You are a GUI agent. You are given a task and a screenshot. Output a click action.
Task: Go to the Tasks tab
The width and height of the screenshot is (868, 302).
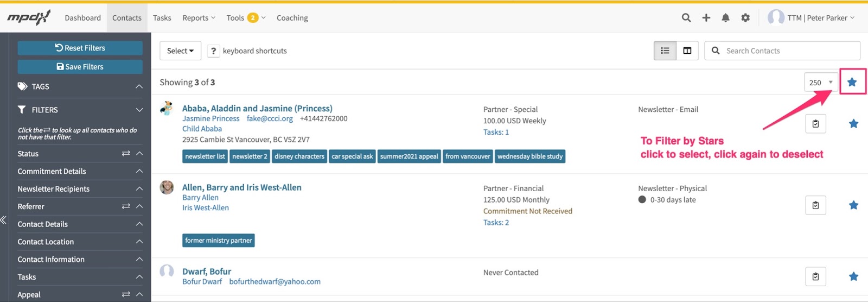coord(162,17)
